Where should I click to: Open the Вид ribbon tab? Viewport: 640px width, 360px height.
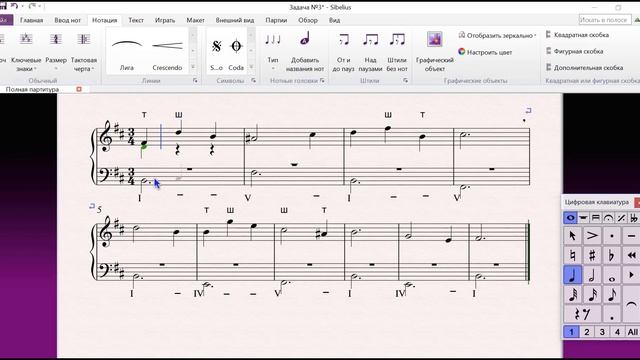pyautogui.click(x=335, y=20)
